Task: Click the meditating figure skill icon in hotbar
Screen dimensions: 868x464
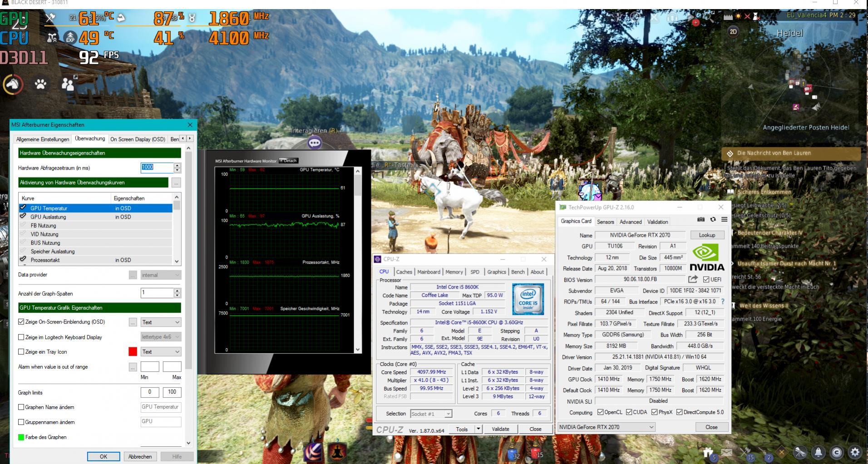Action: pyautogui.click(x=337, y=451)
